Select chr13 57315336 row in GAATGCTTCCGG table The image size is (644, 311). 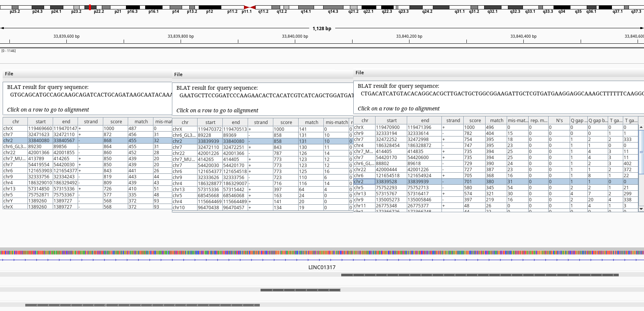pos(263,189)
